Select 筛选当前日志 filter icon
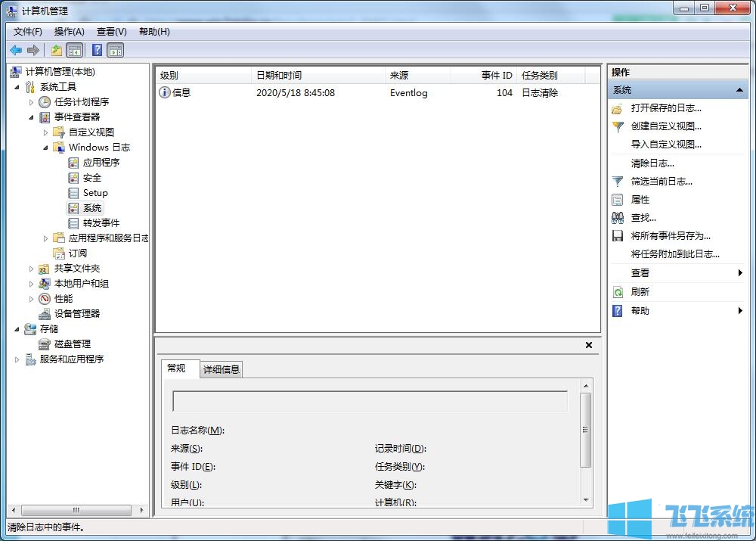Screen dimensions: 756x541 (618, 181)
